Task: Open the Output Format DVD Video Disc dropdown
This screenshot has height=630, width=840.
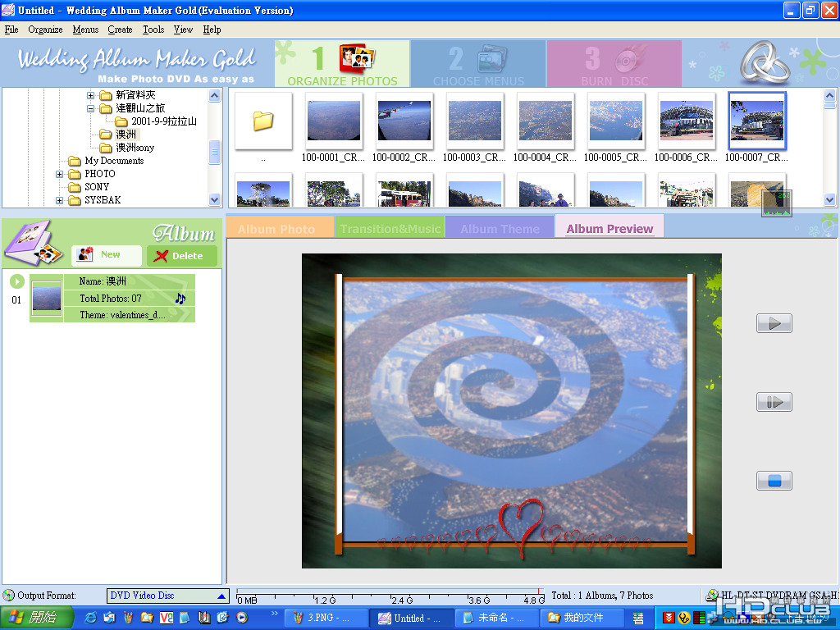Action: click(167, 596)
